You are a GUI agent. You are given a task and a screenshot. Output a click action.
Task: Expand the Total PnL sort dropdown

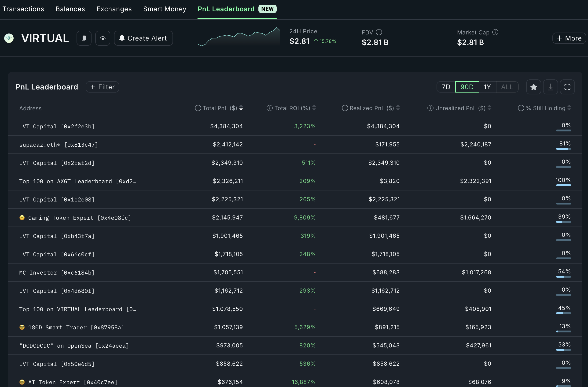(x=241, y=108)
